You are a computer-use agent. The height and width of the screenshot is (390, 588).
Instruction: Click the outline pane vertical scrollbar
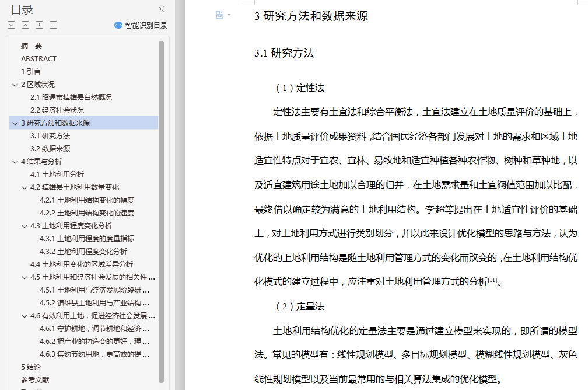coord(161,212)
